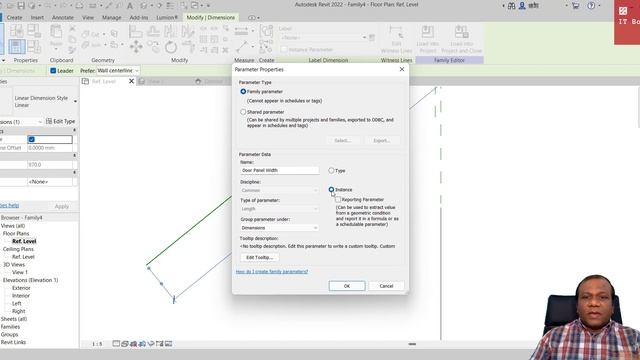This screenshot has height=360, width=640.
Task: Click OK in Parameter Properties dialog
Action: click(347, 286)
